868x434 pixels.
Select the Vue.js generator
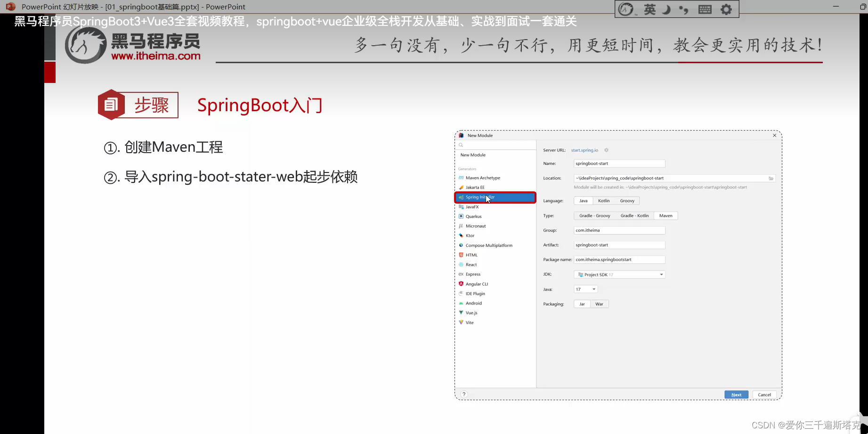[x=471, y=312]
